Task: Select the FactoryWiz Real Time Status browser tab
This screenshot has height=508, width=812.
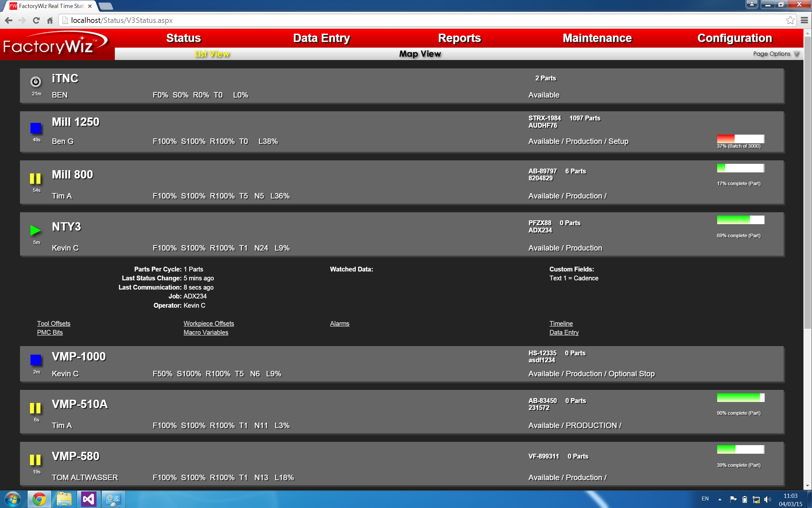Action: tap(50, 6)
